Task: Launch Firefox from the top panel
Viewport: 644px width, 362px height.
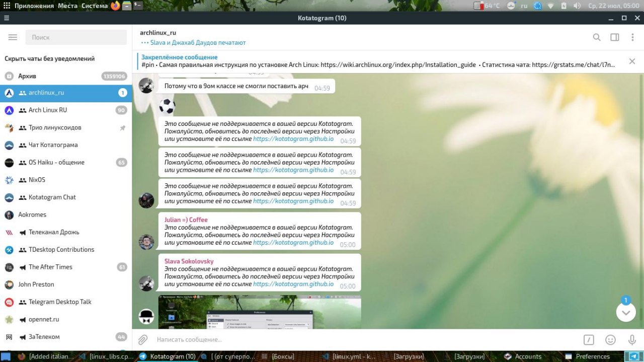Action: coord(116,6)
